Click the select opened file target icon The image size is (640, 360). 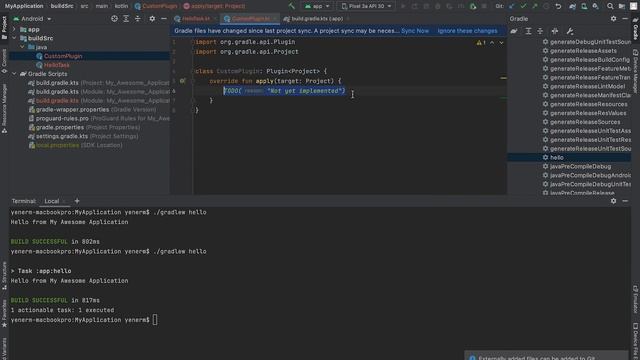(x=114, y=19)
